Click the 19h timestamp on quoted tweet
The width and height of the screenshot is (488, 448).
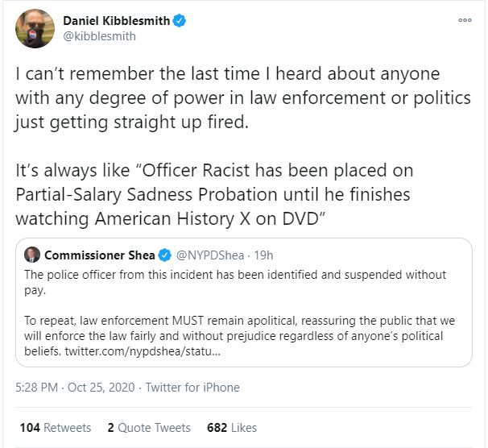[x=263, y=255]
